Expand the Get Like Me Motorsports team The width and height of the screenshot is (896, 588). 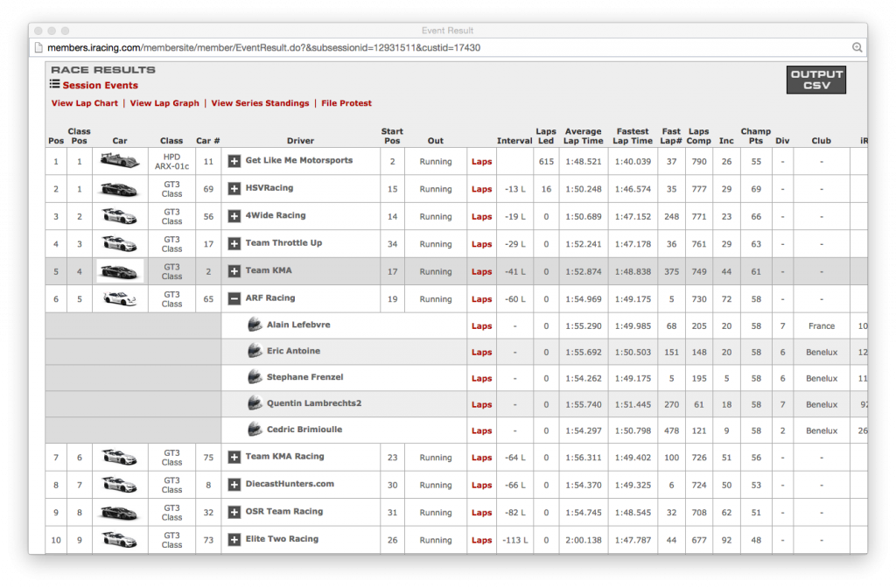[234, 161]
